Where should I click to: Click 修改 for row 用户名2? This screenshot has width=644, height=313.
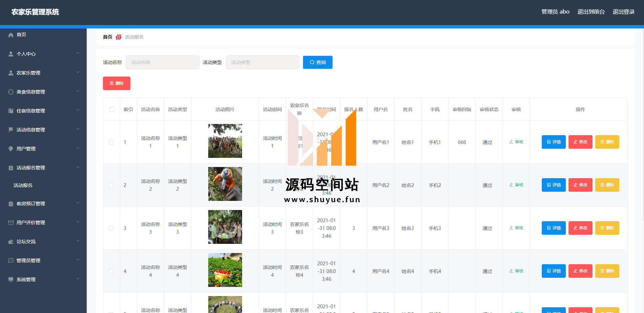pos(580,185)
